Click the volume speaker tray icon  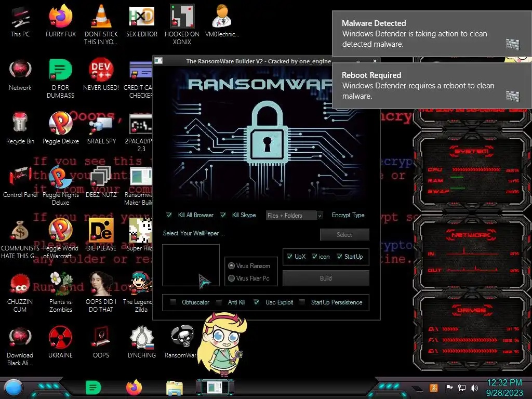474,388
